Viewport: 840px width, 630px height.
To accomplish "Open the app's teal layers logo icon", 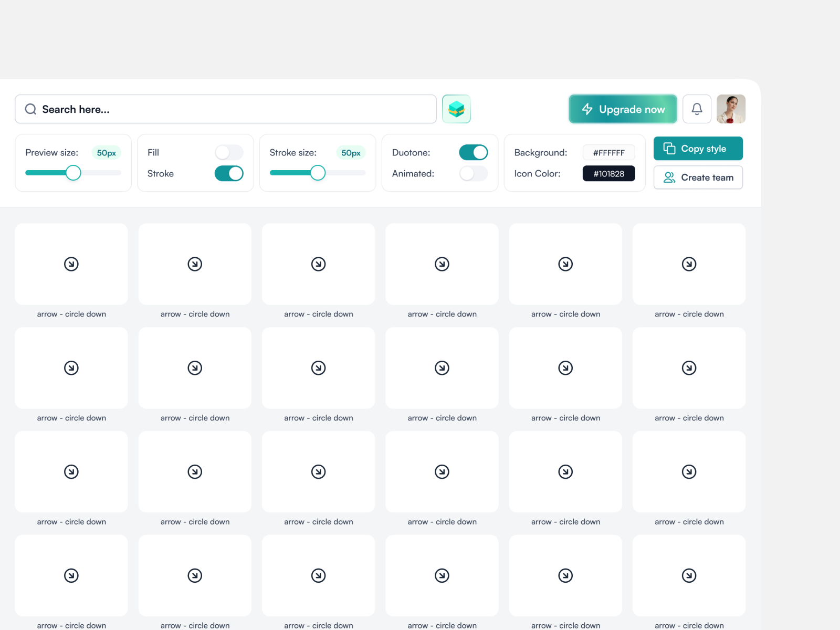I will coord(456,109).
